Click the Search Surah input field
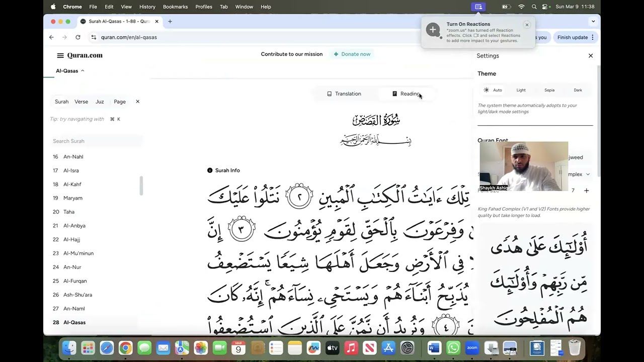This screenshot has height=362, width=644. click(x=96, y=141)
